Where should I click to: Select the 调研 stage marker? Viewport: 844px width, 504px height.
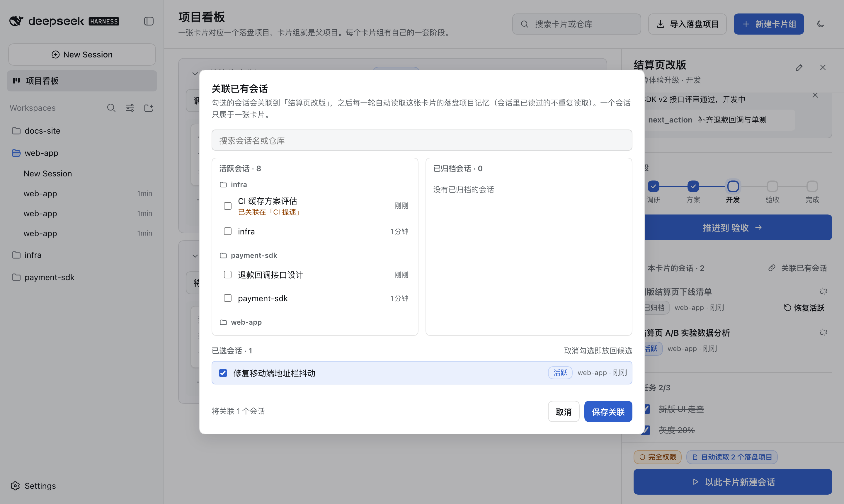tap(654, 186)
